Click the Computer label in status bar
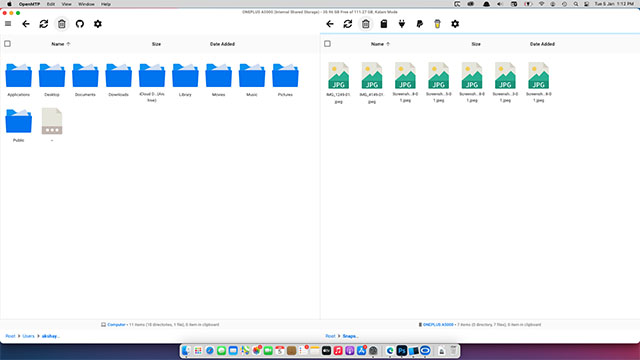Screen dimensions: 640x360 116,325
